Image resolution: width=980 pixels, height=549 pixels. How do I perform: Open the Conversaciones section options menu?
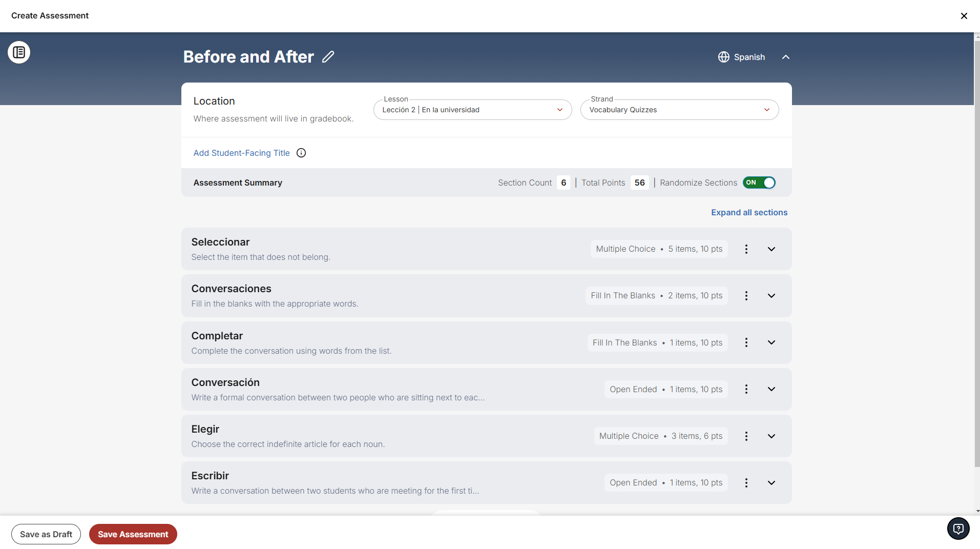(x=746, y=296)
